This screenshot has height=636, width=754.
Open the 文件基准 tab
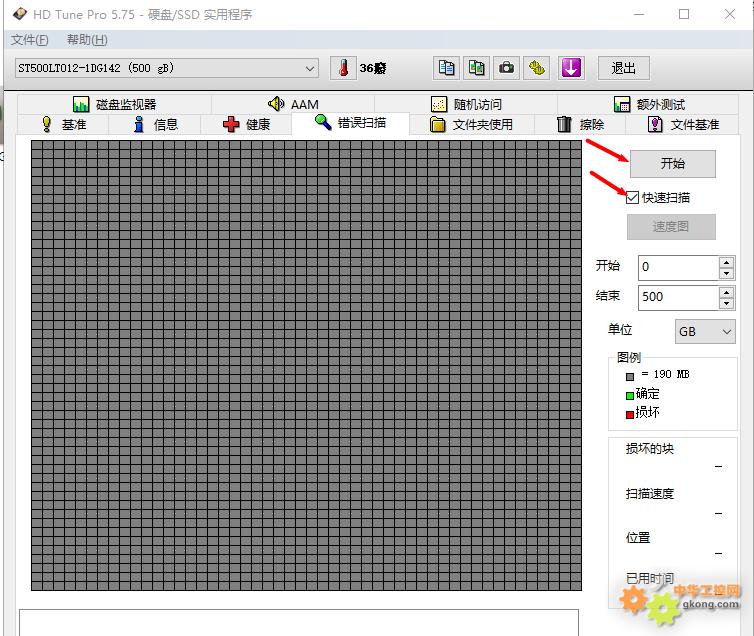682,125
